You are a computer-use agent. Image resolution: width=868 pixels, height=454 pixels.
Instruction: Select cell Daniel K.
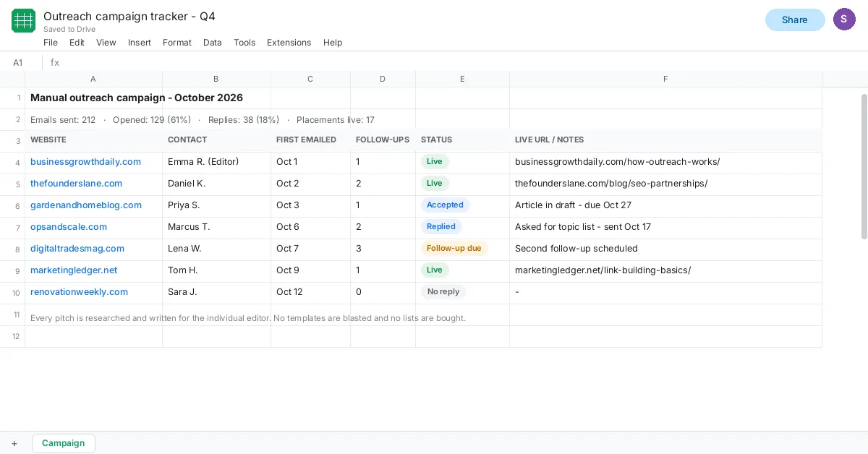[217, 184]
